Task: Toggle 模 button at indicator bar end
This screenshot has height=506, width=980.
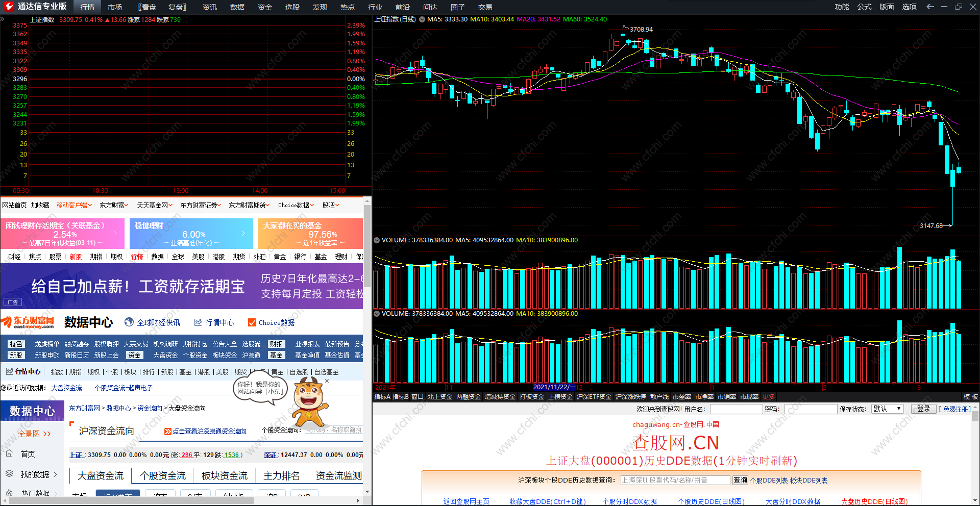Action: (x=966, y=397)
